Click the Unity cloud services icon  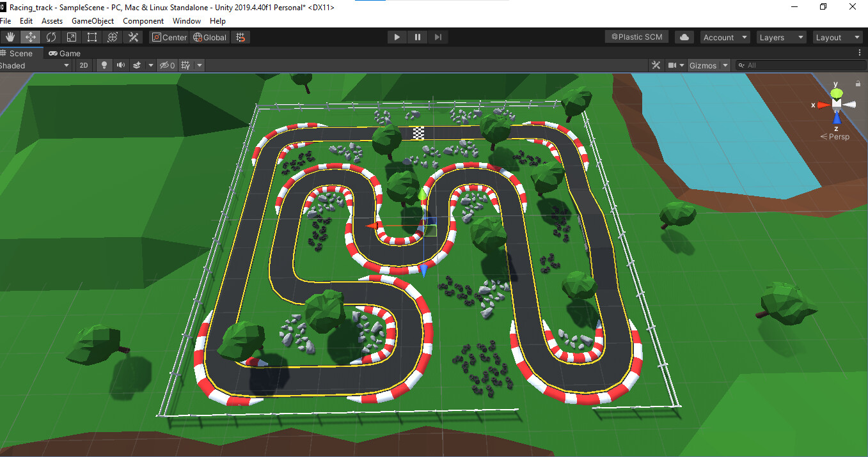(x=684, y=36)
